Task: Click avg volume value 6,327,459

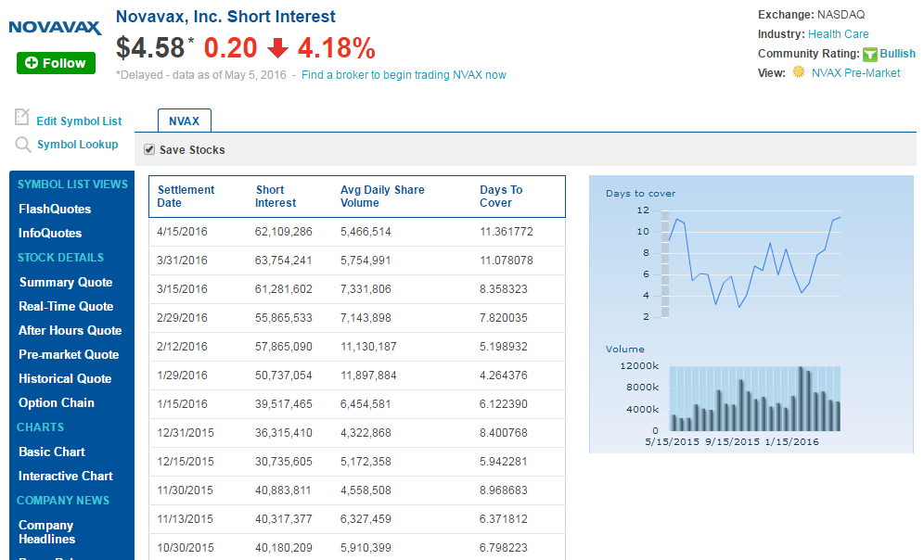Action: point(366,519)
